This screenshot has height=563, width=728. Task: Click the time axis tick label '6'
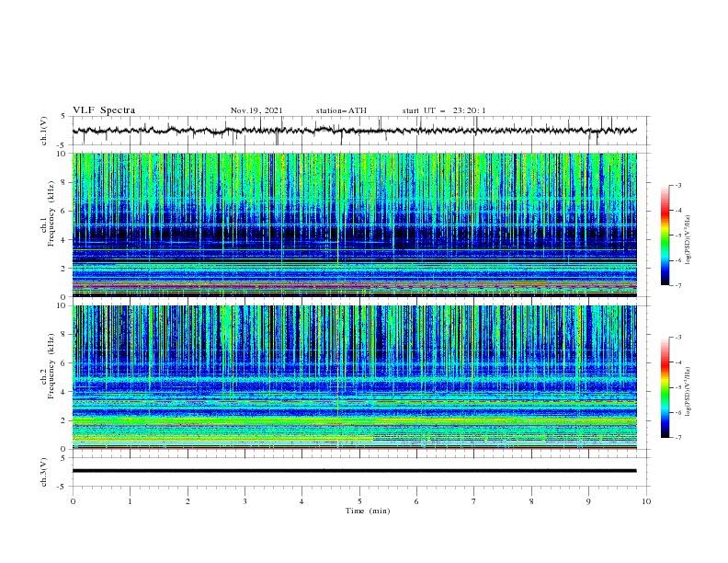tap(416, 501)
